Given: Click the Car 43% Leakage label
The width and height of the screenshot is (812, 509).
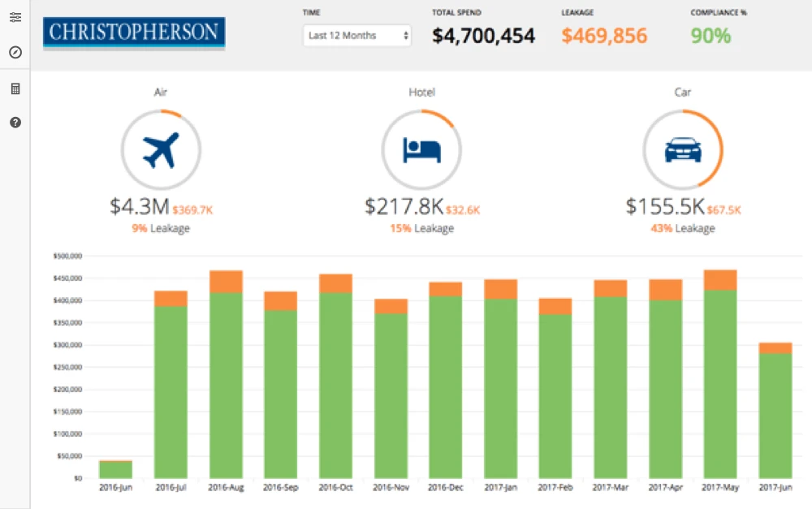Looking at the screenshot, I should pos(682,229).
